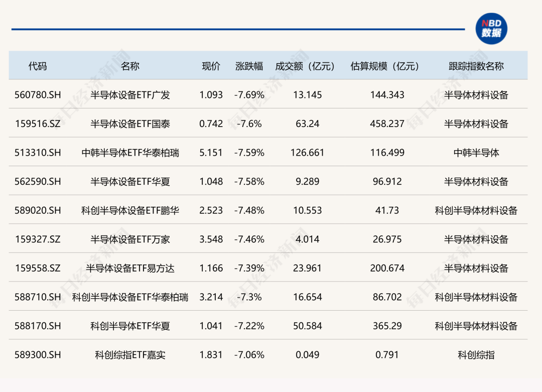
Task: Click estimated scale 116.499
Action: 387,153
